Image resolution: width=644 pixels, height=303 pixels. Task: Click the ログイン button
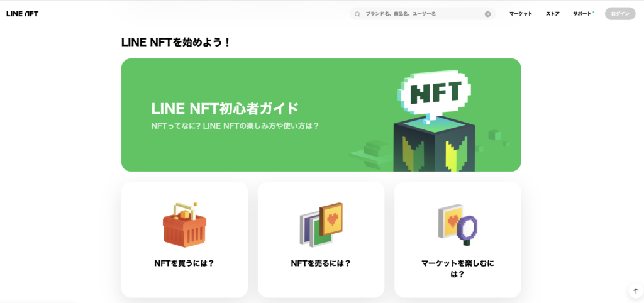(x=620, y=14)
